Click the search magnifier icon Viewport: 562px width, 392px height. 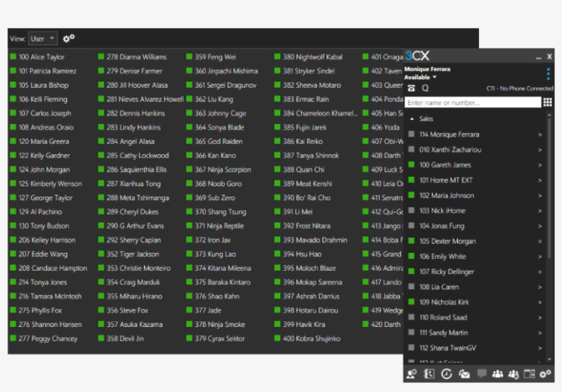click(x=425, y=88)
